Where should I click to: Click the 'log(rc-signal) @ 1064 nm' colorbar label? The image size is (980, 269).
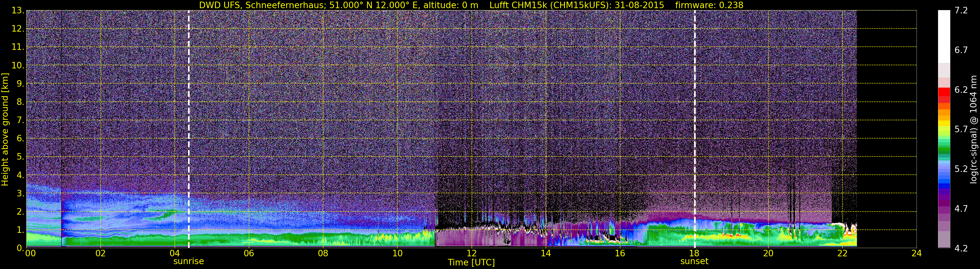tap(973, 129)
